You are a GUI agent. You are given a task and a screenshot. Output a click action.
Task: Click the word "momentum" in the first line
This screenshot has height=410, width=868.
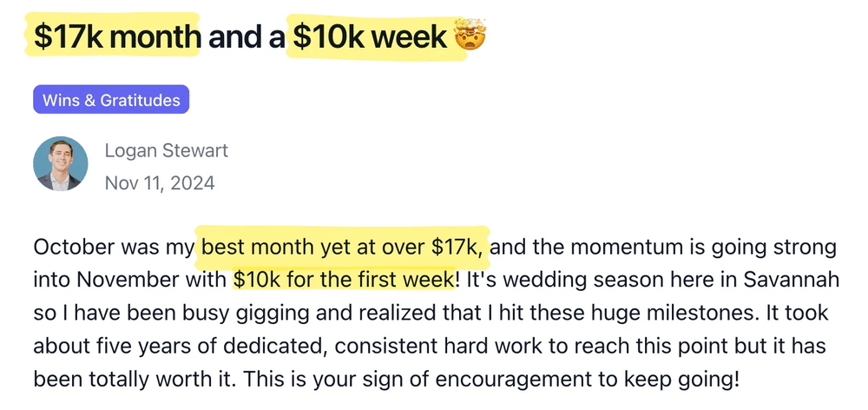point(621,247)
